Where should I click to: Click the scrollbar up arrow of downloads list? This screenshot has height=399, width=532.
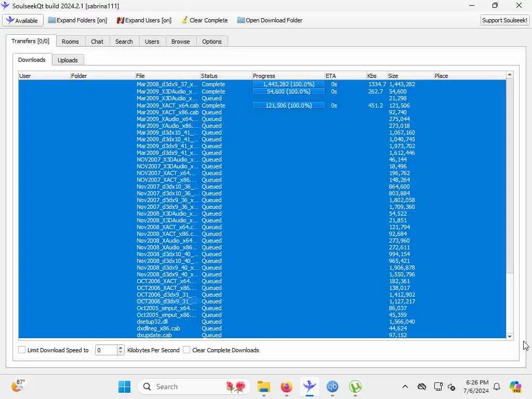(510, 75)
